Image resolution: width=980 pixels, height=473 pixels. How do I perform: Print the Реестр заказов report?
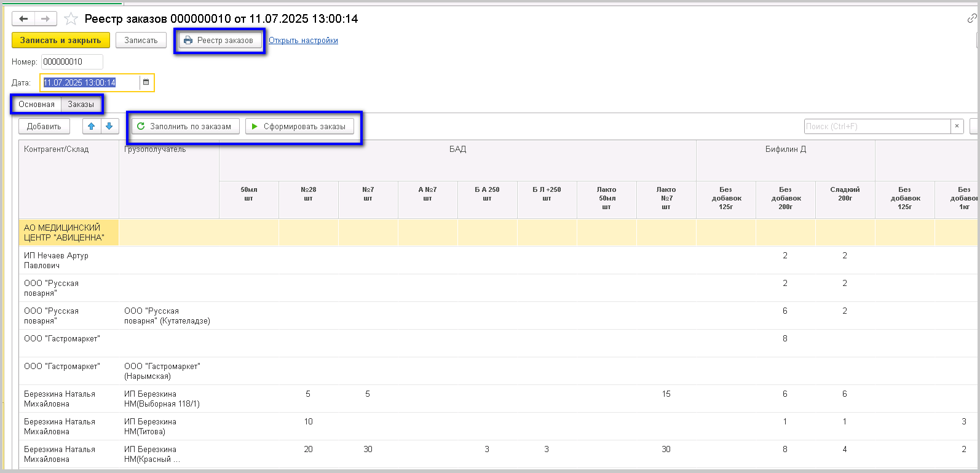click(219, 41)
